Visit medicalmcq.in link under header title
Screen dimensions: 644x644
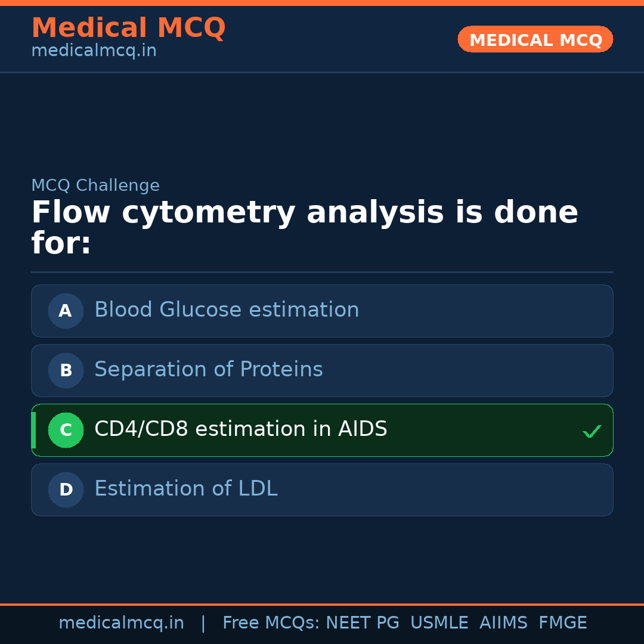coord(94,51)
